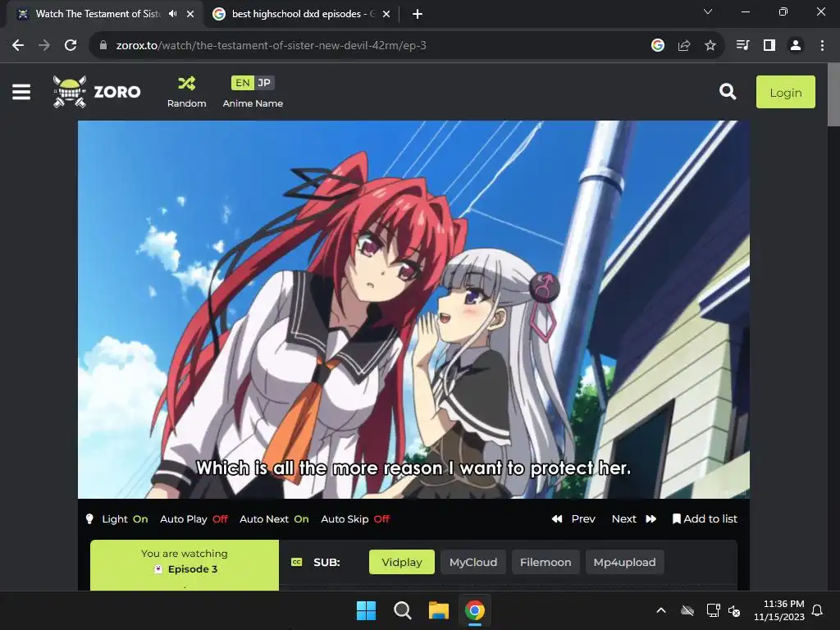840x630 pixels.
Task: Open the site search magnifier
Action: tap(728, 92)
